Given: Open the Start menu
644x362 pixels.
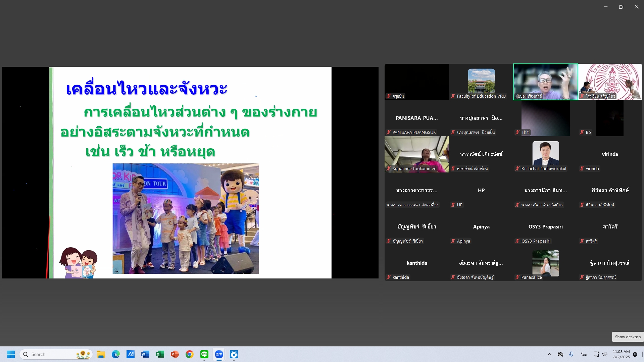Looking at the screenshot, I should pyautogui.click(x=11, y=354).
